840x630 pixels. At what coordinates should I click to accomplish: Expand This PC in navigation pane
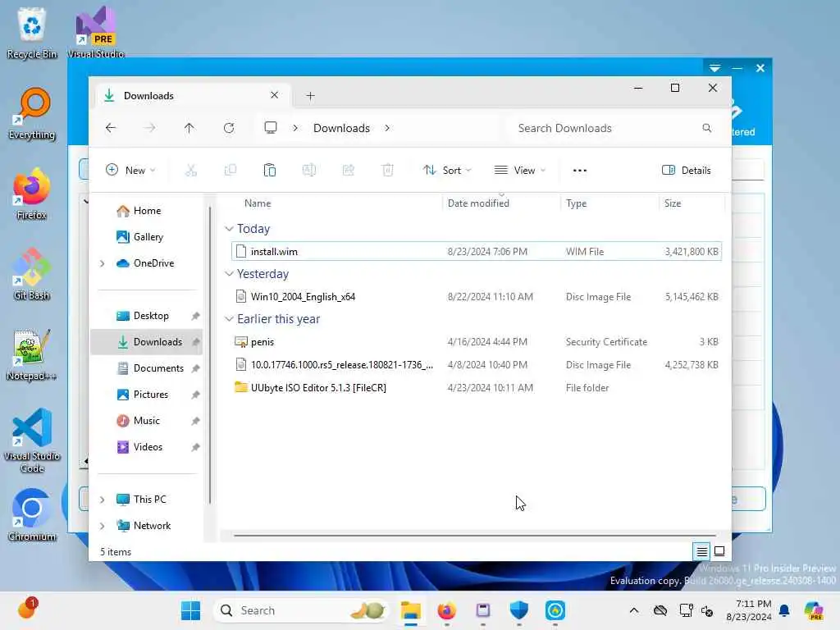coord(103,500)
